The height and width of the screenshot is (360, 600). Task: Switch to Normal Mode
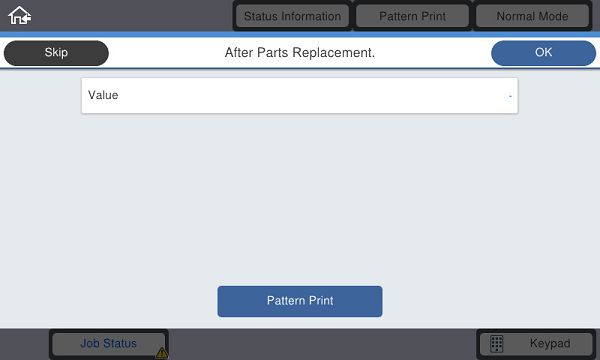click(x=532, y=16)
